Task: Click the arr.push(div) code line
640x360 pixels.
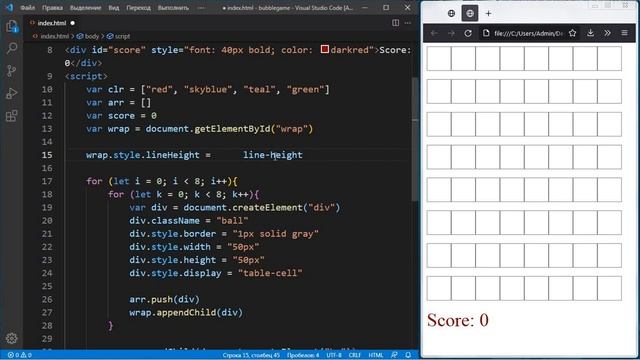Action: coord(164,300)
